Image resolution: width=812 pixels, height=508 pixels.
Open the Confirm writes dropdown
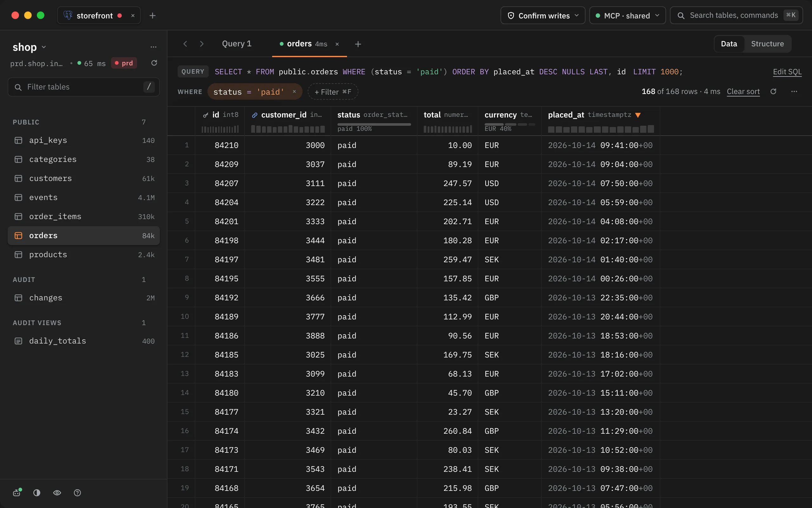543,16
